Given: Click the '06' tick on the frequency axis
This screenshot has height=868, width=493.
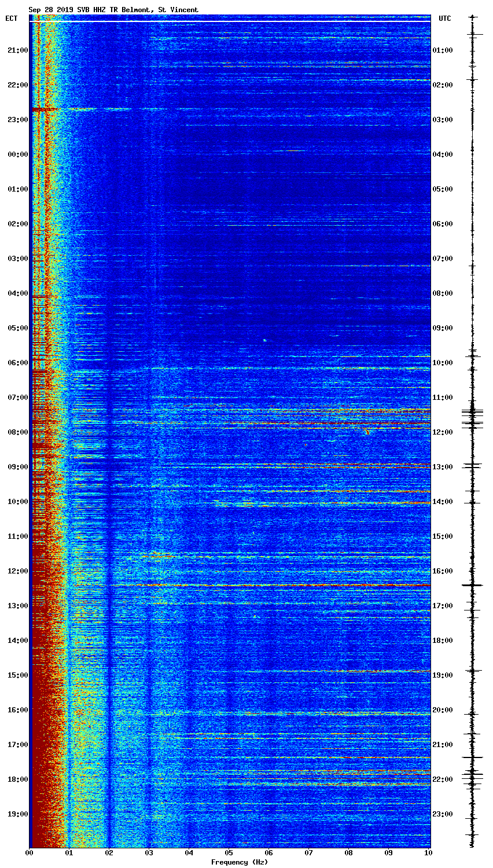Looking at the screenshot, I should pos(268,852).
